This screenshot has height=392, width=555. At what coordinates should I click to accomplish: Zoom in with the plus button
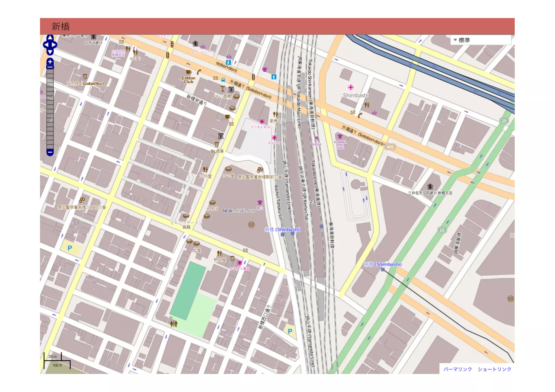tap(50, 62)
